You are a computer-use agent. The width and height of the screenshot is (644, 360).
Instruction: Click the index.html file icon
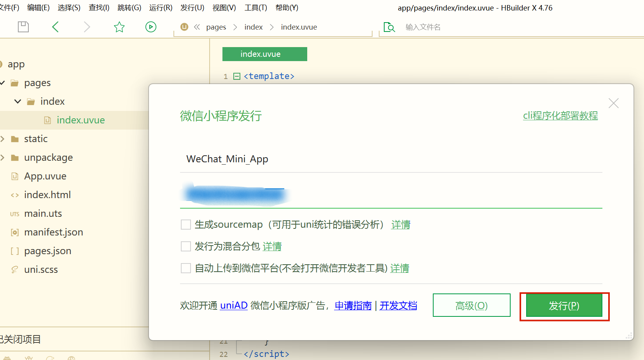tap(15, 195)
